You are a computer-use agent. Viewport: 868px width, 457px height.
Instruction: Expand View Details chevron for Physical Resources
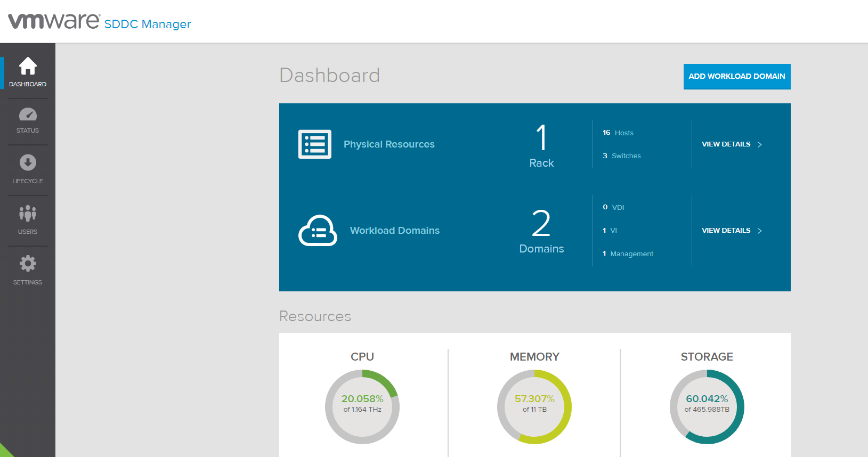coord(760,144)
